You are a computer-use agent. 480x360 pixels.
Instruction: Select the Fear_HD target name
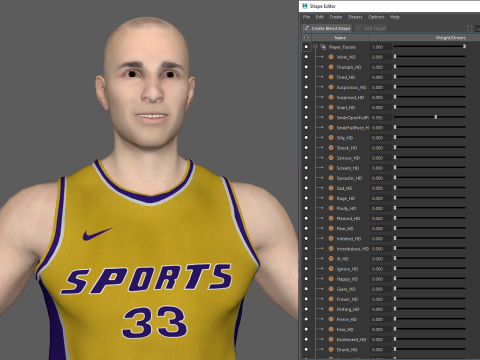pyautogui.click(x=345, y=330)
